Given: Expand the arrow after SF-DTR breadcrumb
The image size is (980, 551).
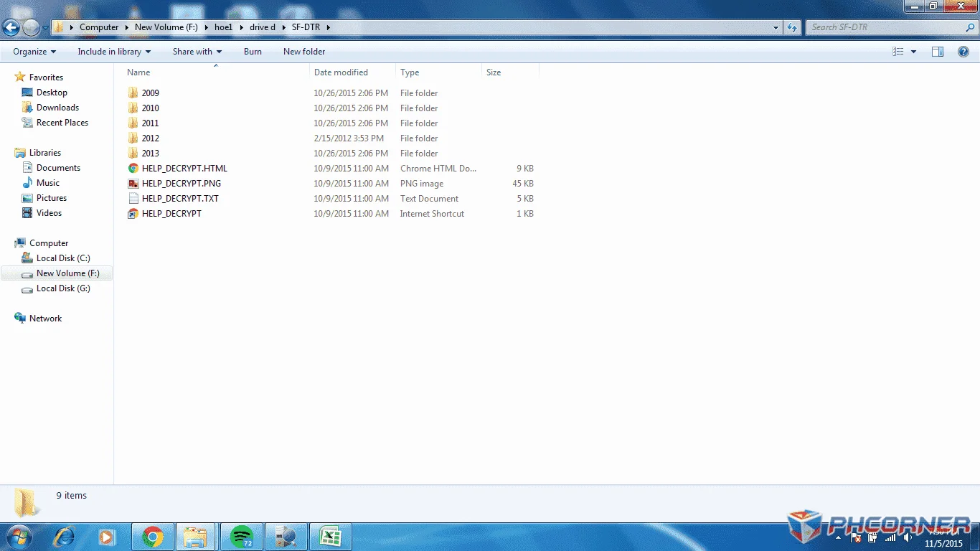Looking at the screenshot, I should (x=329, y=27).
